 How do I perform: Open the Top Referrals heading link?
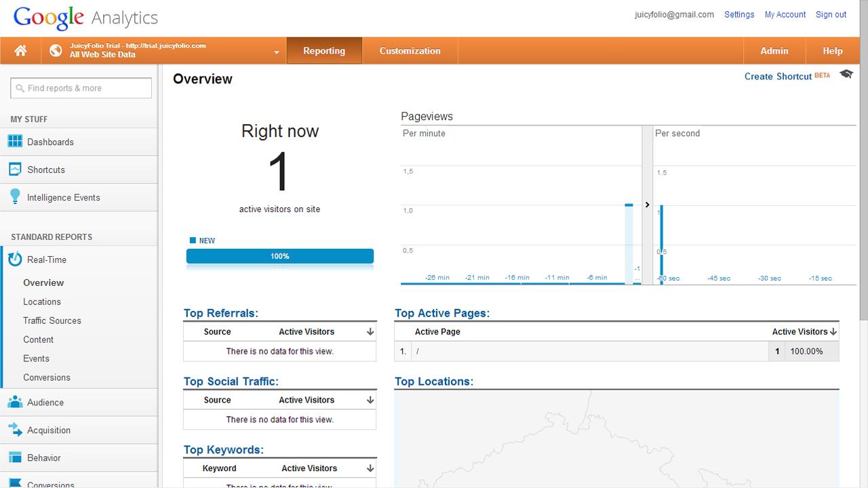tap(220, 313)
